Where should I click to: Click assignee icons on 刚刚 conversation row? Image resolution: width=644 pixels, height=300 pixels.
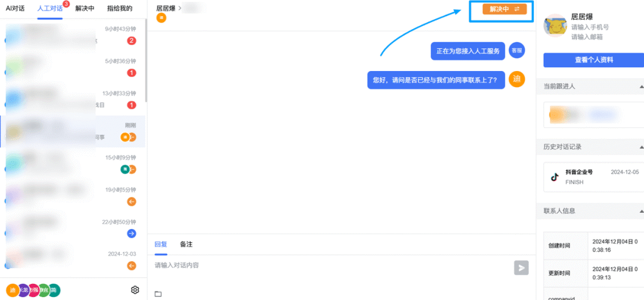(128, 137)
